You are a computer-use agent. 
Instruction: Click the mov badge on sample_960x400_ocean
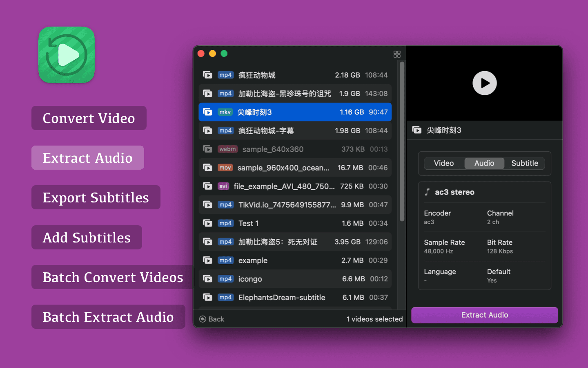coord(225,168)
